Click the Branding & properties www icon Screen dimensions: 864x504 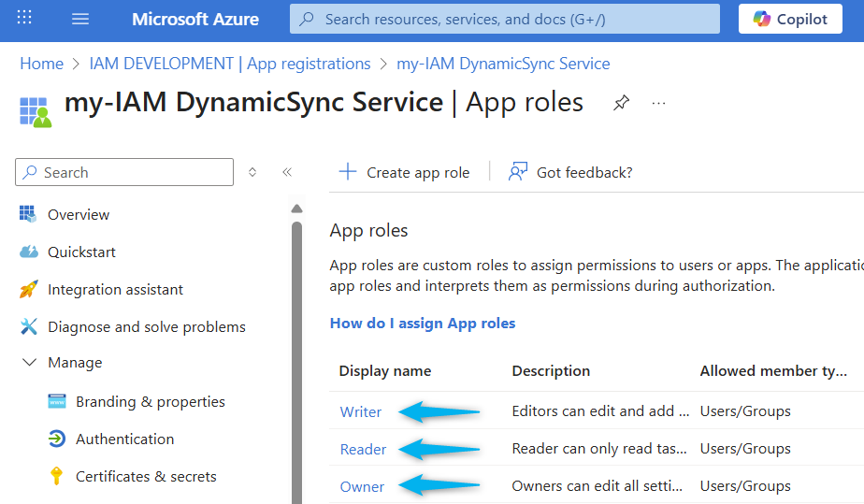(57, 401)
